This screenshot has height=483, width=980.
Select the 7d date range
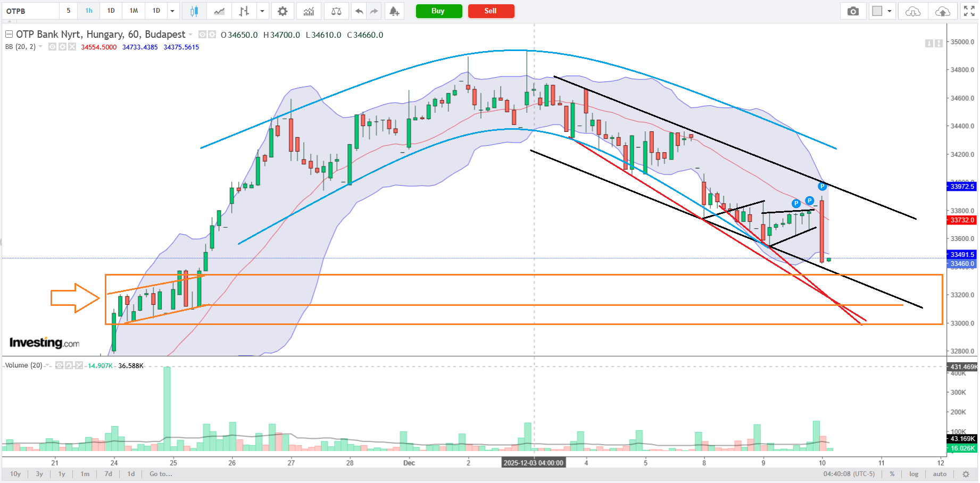(x=109, y=474)
